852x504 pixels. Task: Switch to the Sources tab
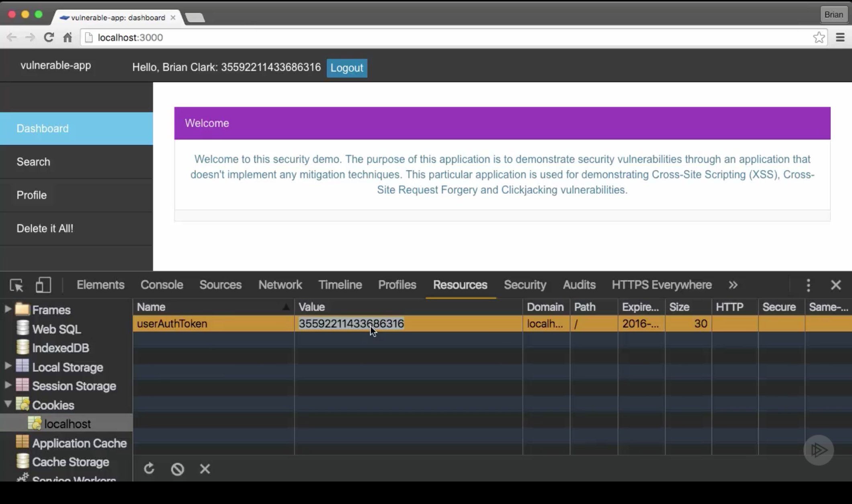coord(220,285)
